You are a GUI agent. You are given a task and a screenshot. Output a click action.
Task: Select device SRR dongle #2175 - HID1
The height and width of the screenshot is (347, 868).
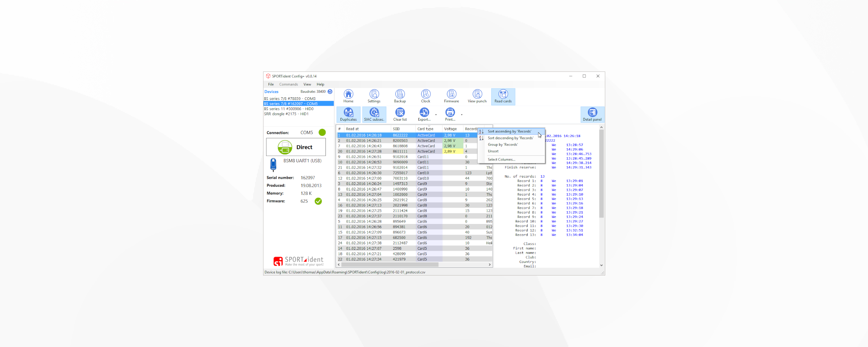(298, 114)
